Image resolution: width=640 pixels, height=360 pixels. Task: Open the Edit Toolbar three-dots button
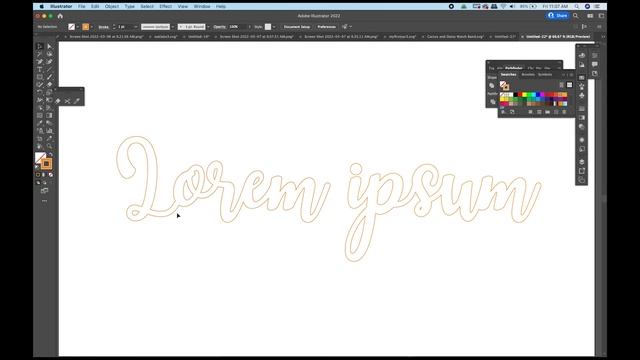tap(44, 201)
